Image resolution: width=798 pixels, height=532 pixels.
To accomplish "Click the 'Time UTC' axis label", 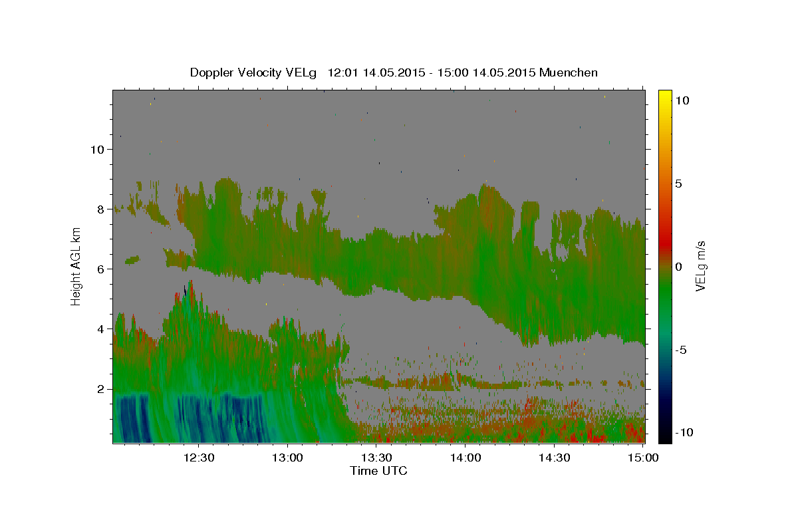I will pyautogui.click(x=378, y=471).
